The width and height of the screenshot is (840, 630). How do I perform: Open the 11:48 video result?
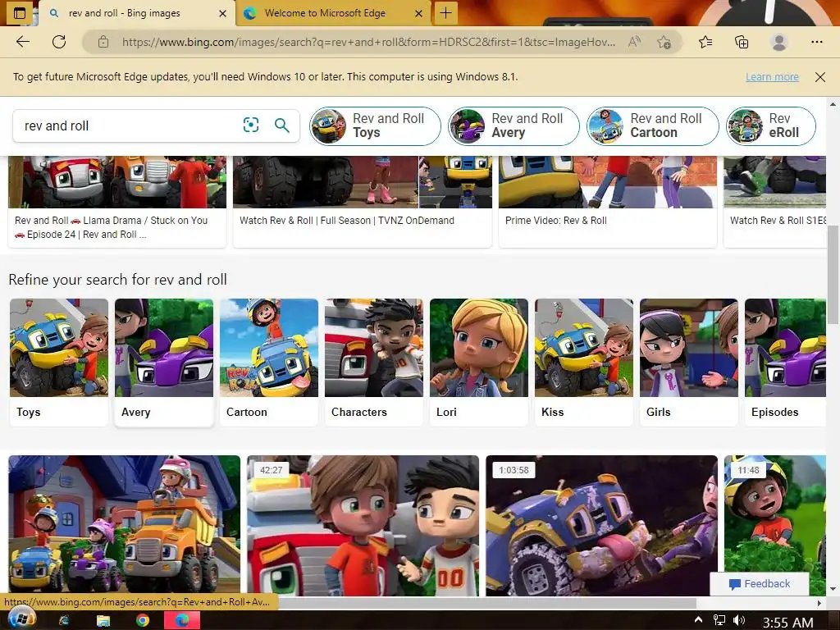coord(774,514)
